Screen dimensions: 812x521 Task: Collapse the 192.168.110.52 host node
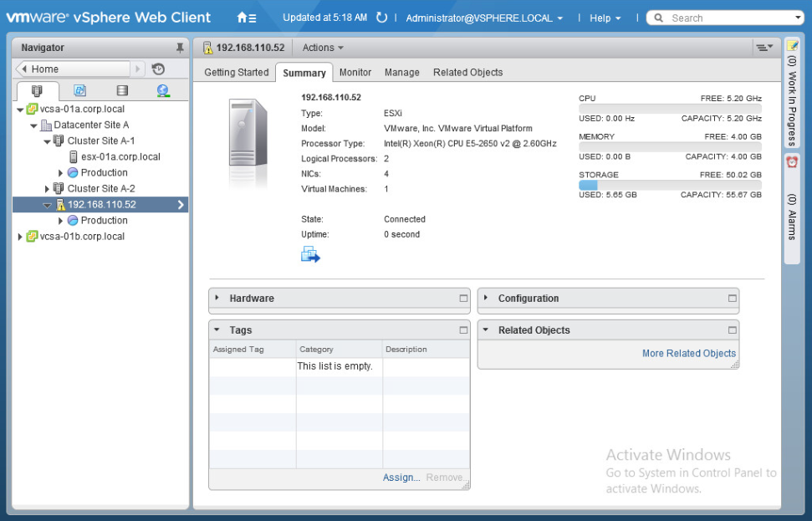pos(47,205)
